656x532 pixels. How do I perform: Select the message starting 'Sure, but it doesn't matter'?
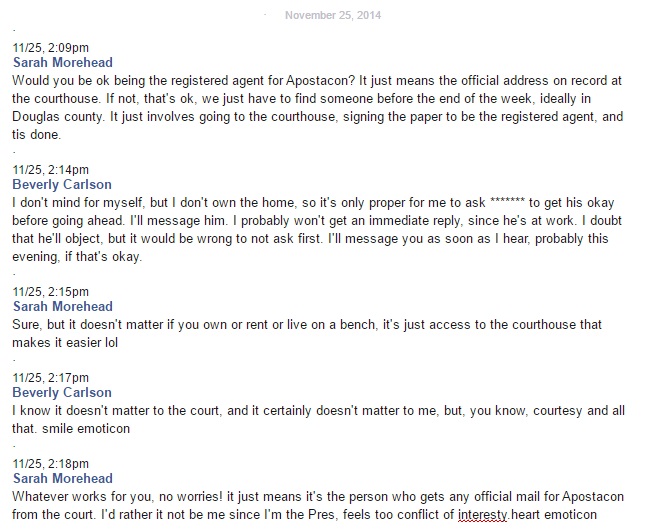[x=307, y=333]
